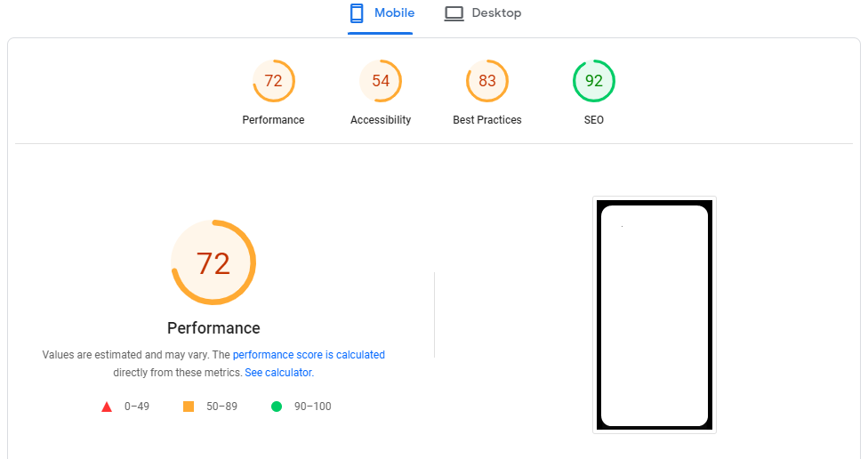Click the Accessibility gauge showing 54
The height and width of the screenshot is (459, 868).
click(381, 81)
